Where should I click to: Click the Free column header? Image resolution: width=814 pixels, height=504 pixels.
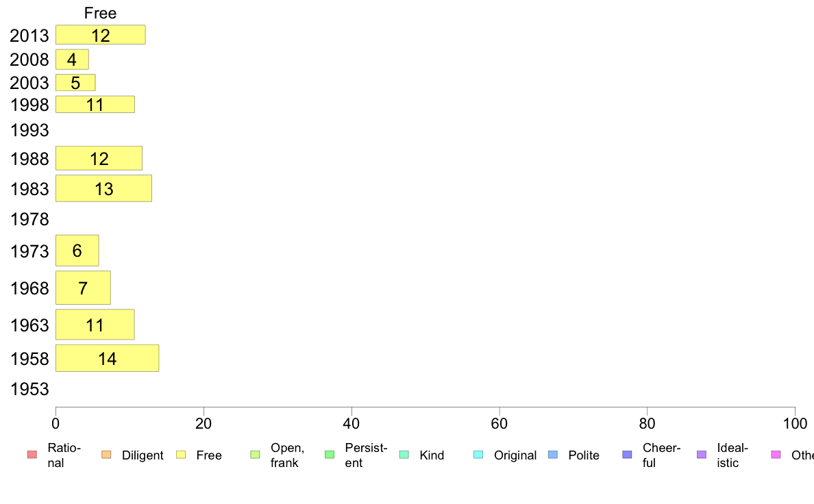point(100,13)
